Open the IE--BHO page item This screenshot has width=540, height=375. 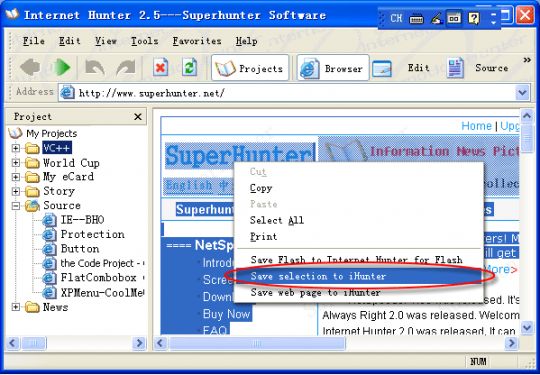coord(82,220)
